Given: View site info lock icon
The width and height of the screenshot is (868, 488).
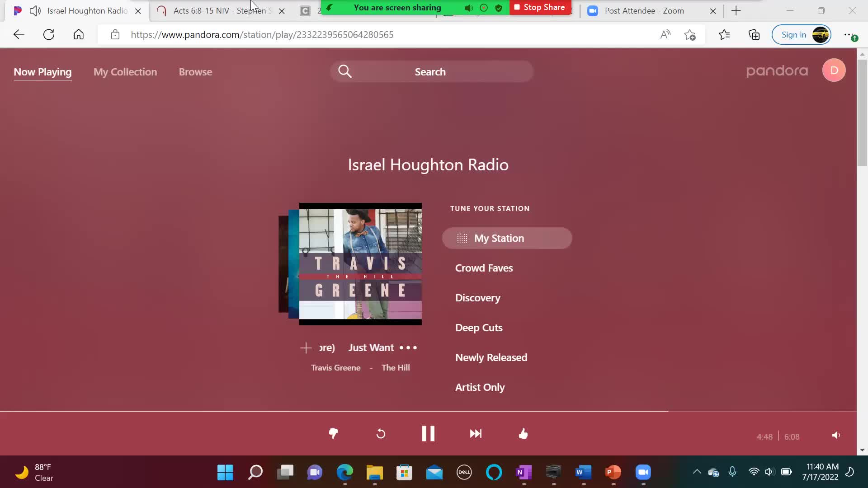Looking at the screenshot, I should [x=115, y=35].
